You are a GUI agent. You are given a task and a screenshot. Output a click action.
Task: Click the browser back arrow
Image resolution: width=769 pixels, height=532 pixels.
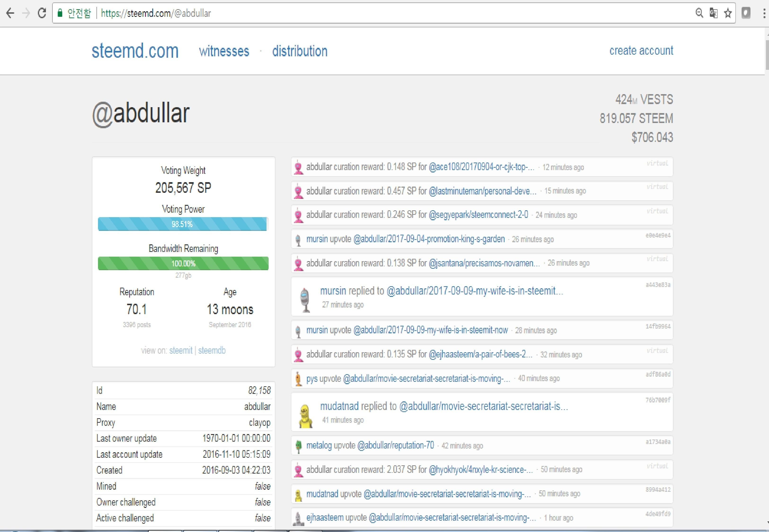click(x=10, y=13)
